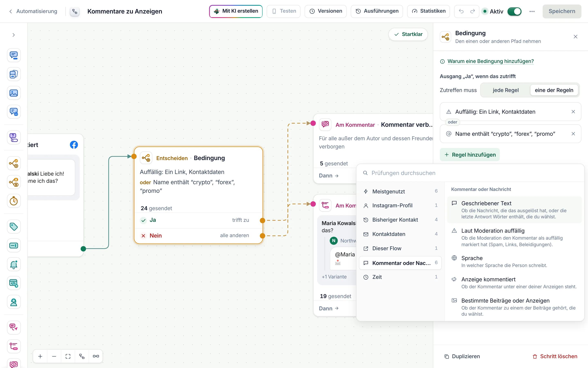
Task: Select Instagram-Profil category
Action: (400, 205)
